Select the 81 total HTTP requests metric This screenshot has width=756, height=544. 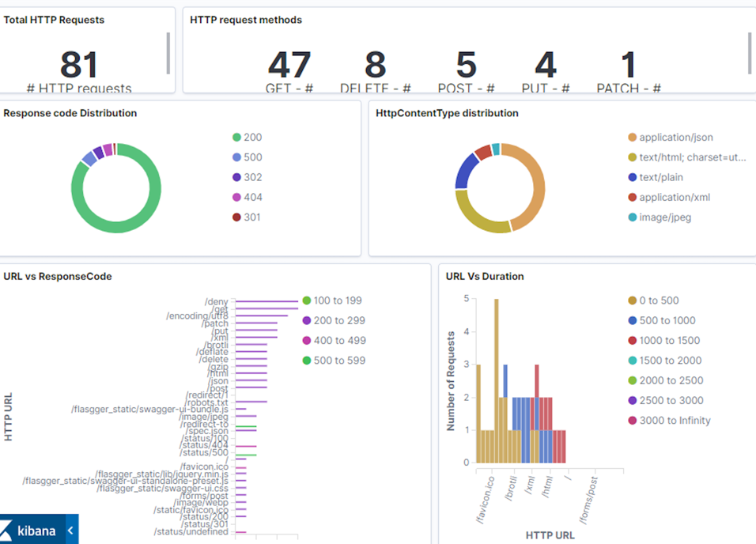tap(79, 65)
